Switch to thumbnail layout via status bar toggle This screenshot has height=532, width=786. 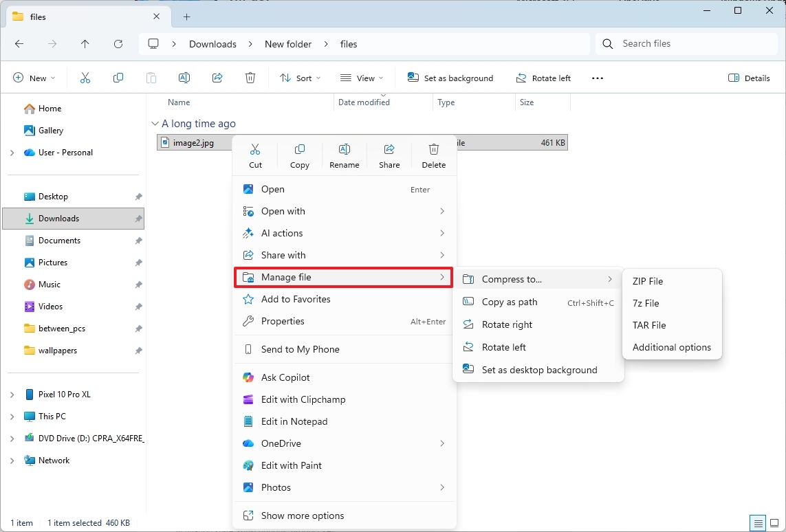774,523
